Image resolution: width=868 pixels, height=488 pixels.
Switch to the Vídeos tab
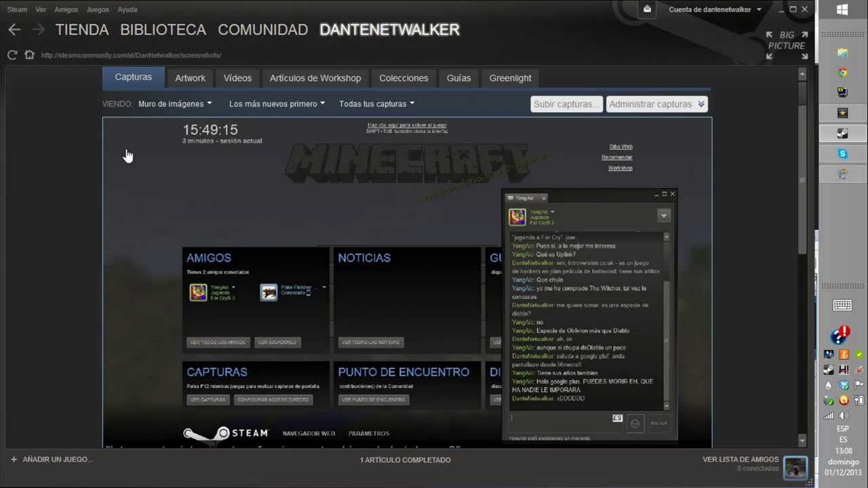coord(237,78)
